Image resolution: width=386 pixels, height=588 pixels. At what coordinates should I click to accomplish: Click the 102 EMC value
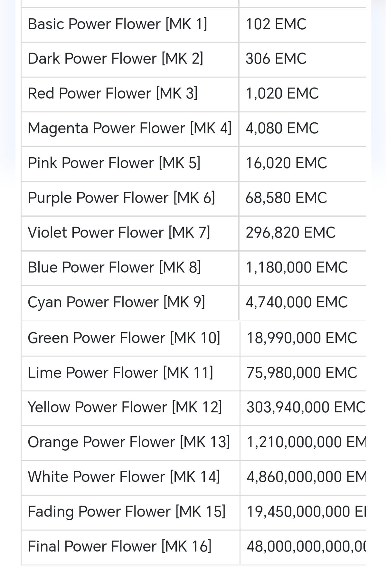tap(276, 24)
